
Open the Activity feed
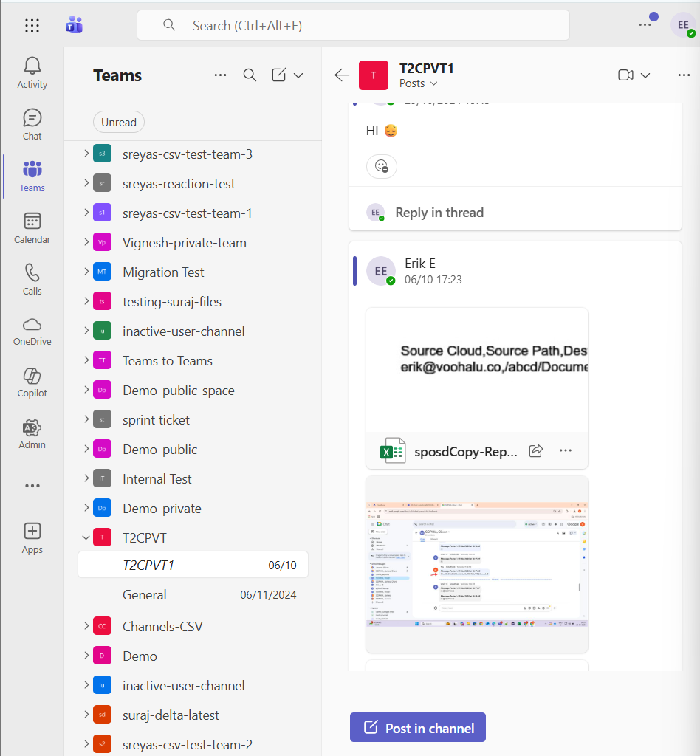(32, 72)
